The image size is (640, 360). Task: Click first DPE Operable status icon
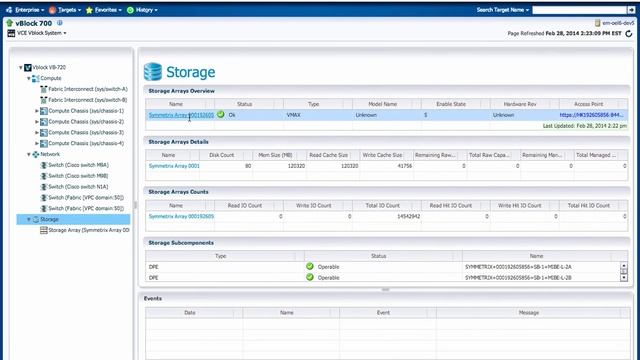[x=310, y=267]
